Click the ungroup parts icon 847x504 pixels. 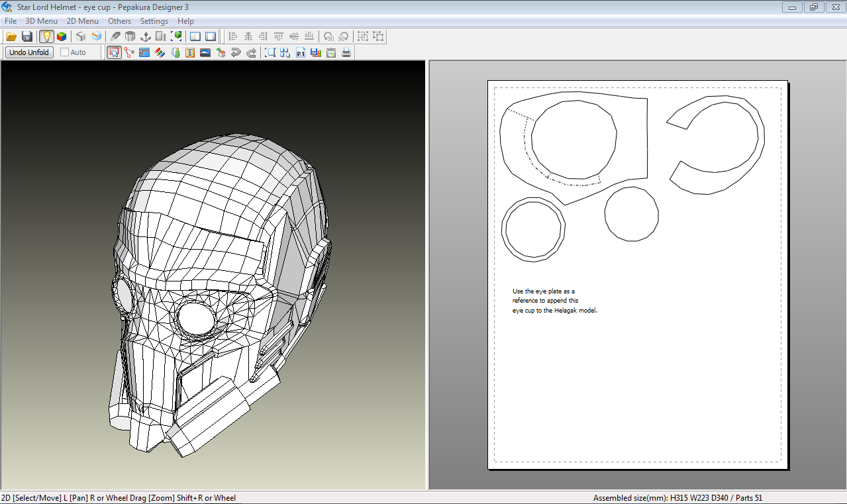(378, 36)
